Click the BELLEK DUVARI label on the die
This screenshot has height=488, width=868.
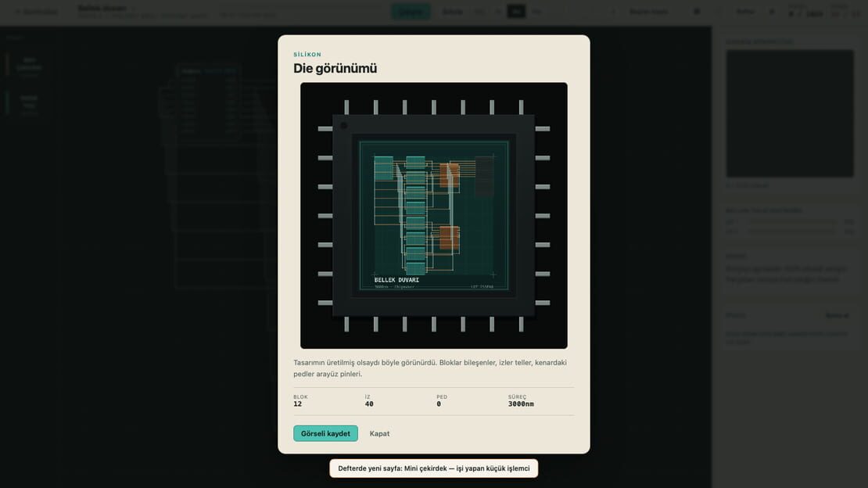396,280
